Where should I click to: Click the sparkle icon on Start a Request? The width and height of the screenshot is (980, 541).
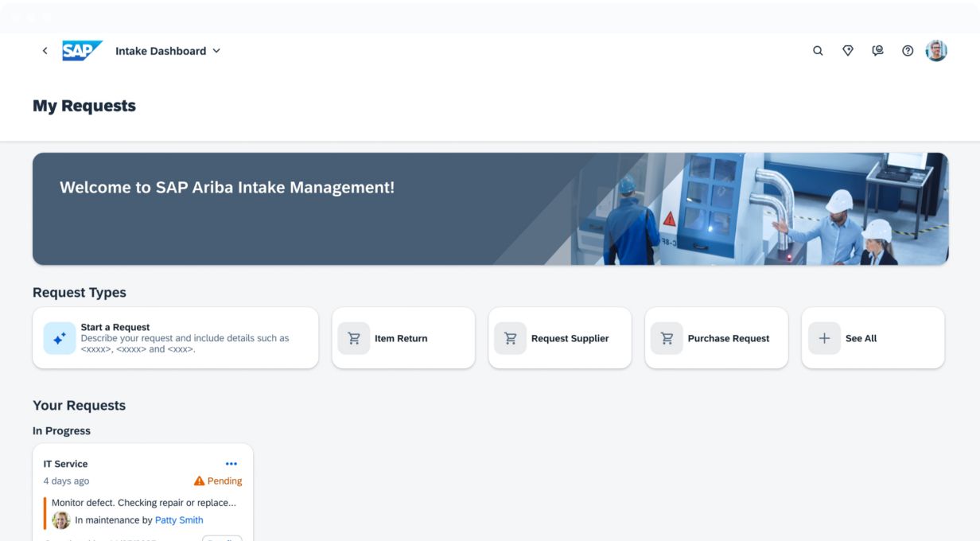(60, 338)
